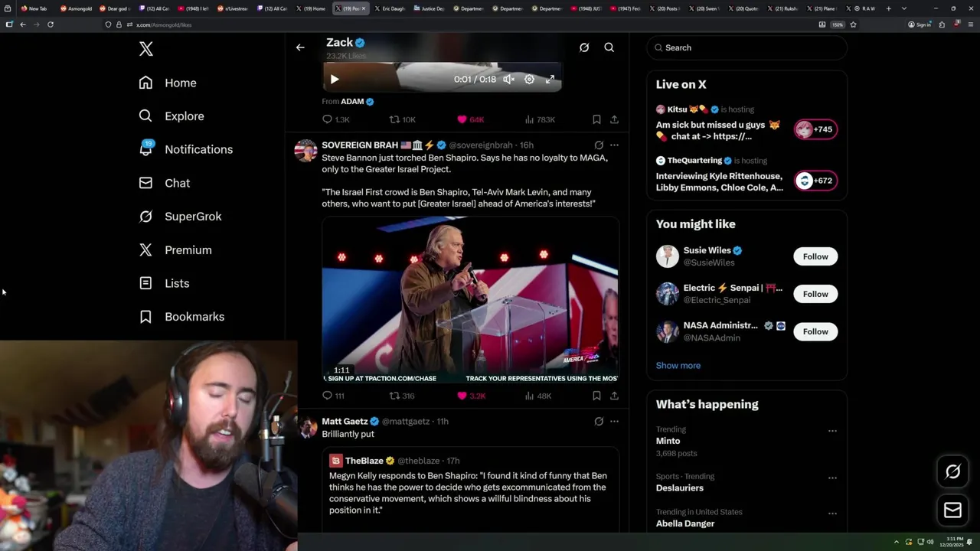Expand video to fullscreen

(550, 80)
